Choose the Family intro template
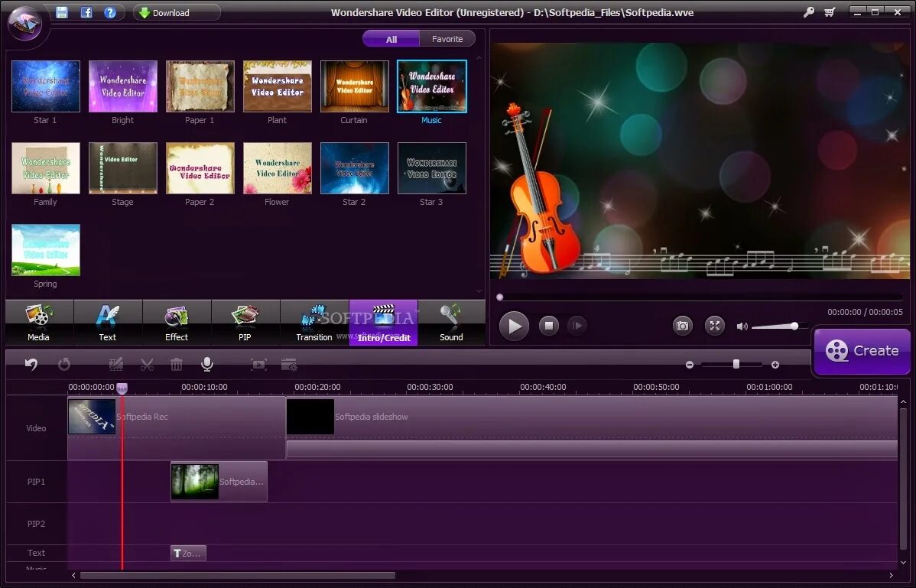Viewport: 916px width, 588px height. [x=46, y=168]
